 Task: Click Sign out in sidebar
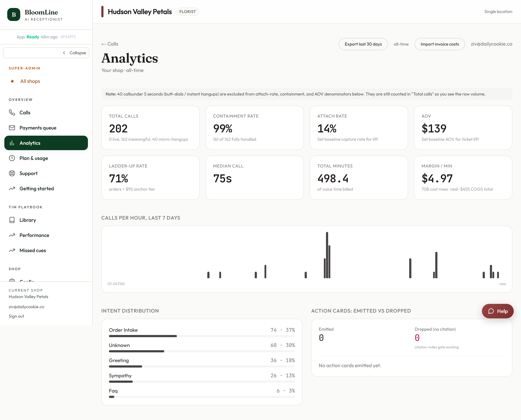(16, 316)
